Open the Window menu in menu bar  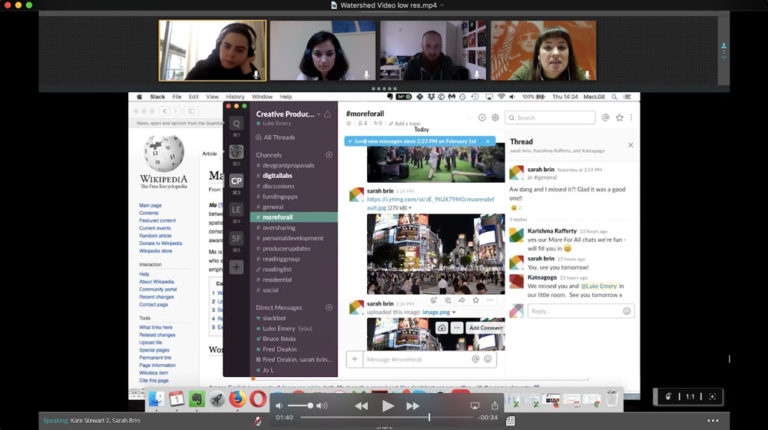[262, 97]
